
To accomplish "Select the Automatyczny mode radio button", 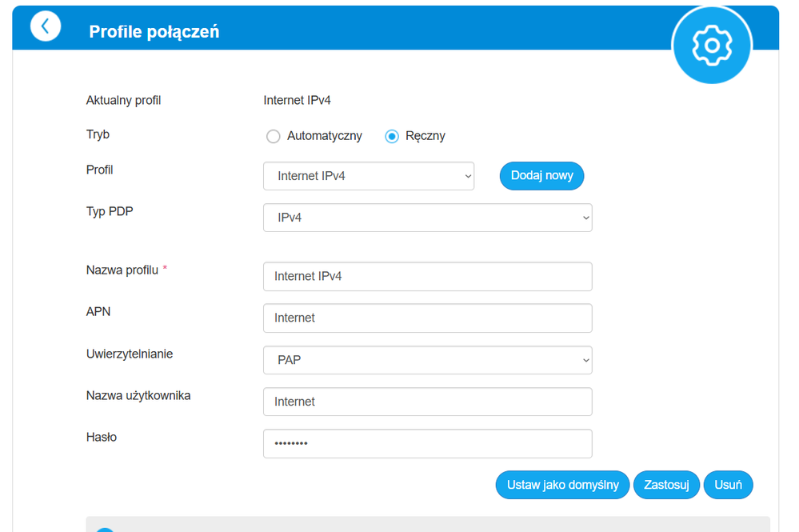I will (274, 136).
